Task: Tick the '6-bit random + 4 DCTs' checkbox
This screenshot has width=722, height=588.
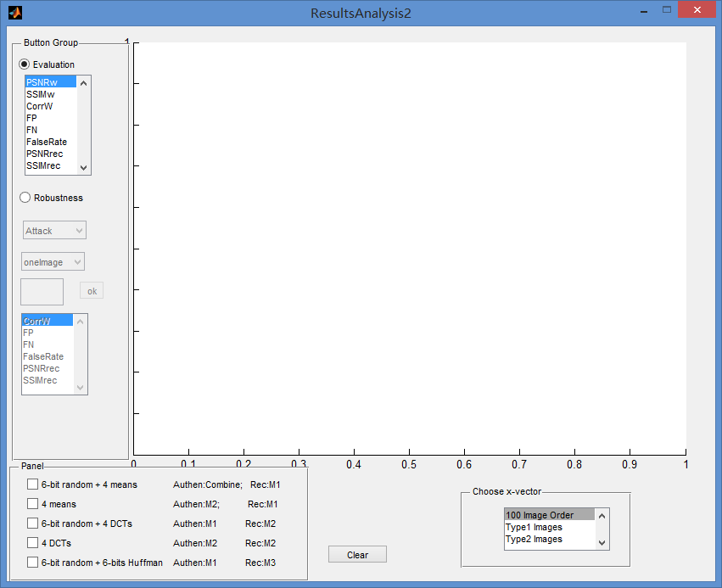Action: [x=33, y=524]
